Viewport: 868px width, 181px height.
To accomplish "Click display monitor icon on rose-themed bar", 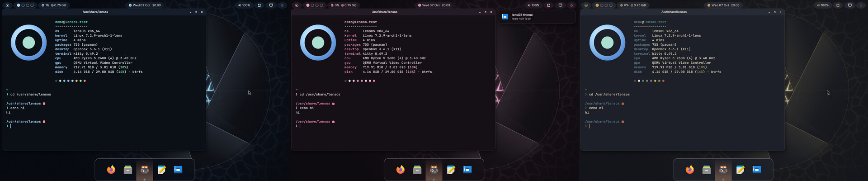I will click(560, 5).
